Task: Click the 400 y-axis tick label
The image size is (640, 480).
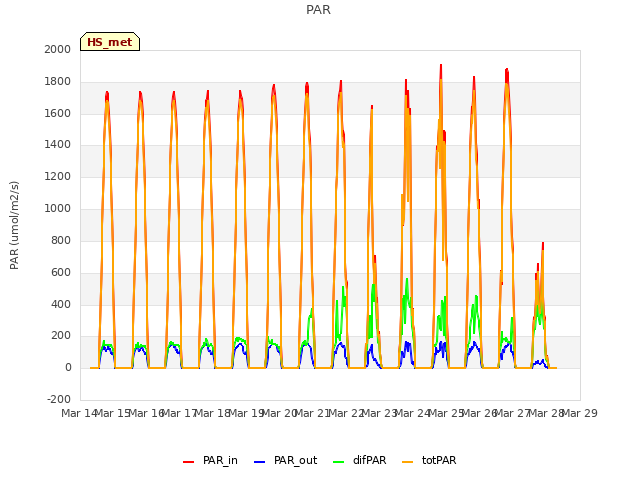Action: point(61,304)
